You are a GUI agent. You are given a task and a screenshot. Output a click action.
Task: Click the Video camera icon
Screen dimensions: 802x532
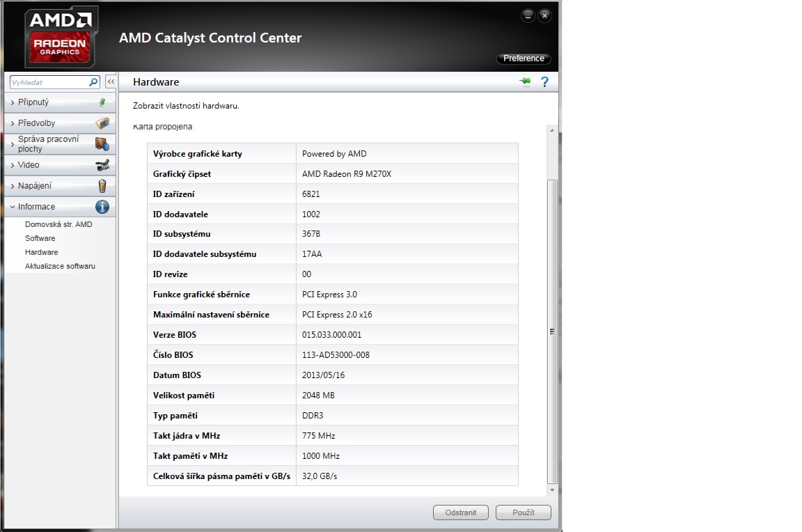(x=102, y=165)
